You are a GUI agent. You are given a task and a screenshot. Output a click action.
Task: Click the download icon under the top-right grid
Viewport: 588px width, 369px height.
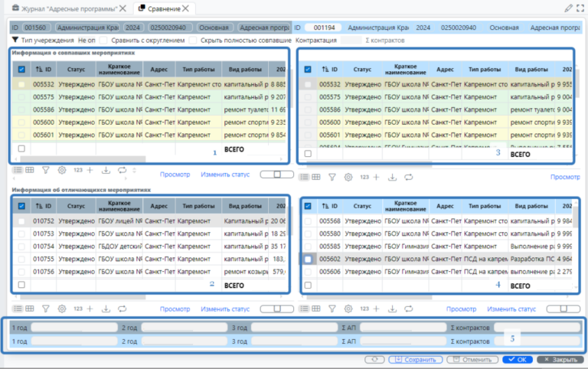[x=392, y=177]
